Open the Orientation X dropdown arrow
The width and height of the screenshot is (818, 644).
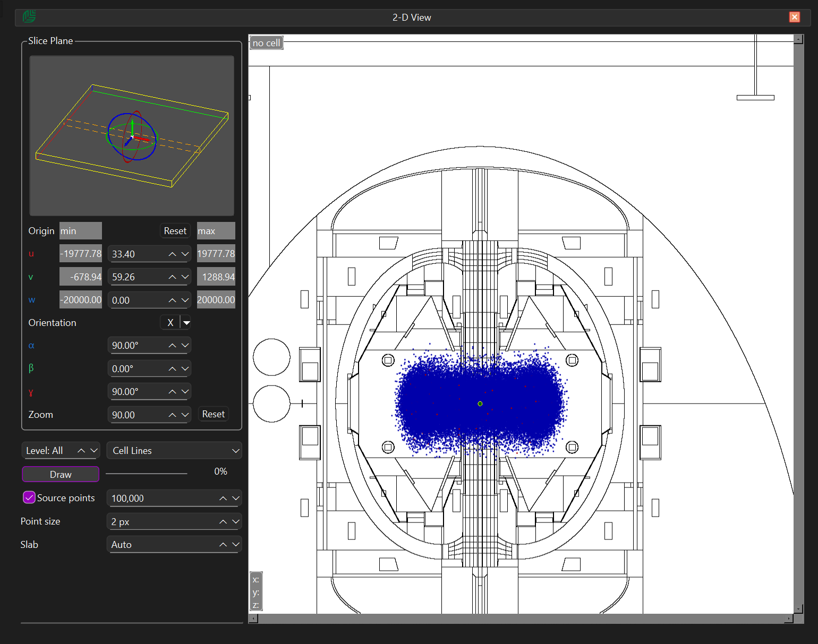pyautogui.click(x=186, y=323)
